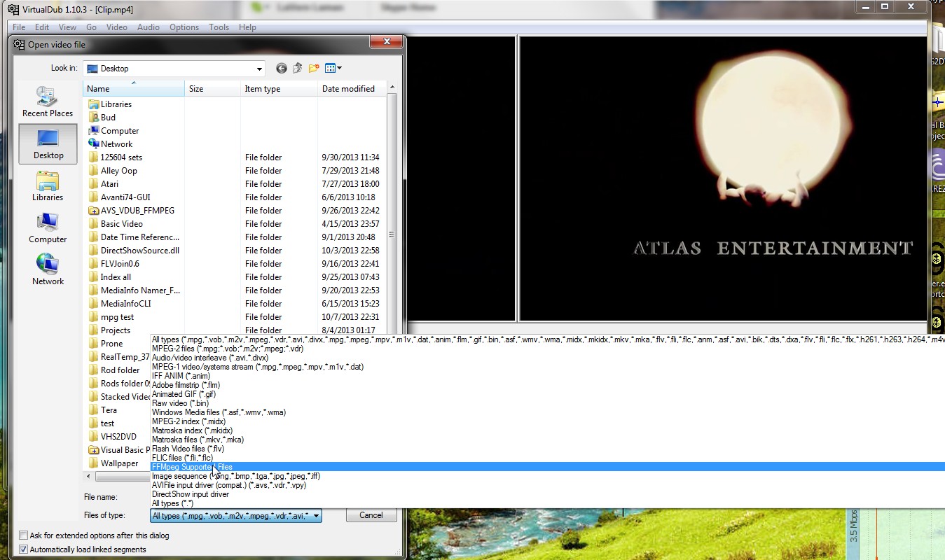945x560 pixels.
Task: Choose Flash Video files from the type list
Action: point(188,449)
